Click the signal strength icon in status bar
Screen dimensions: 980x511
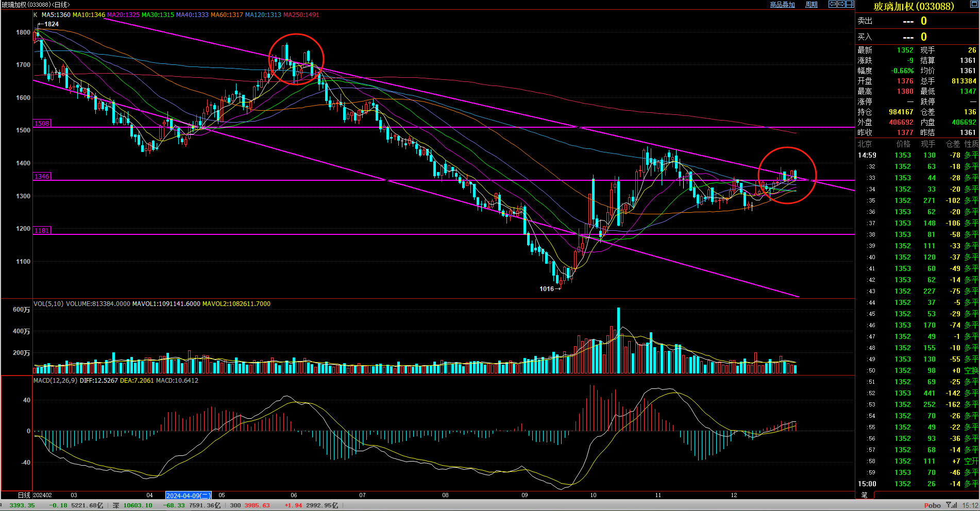pyautogui.click(x=952, y=505)
